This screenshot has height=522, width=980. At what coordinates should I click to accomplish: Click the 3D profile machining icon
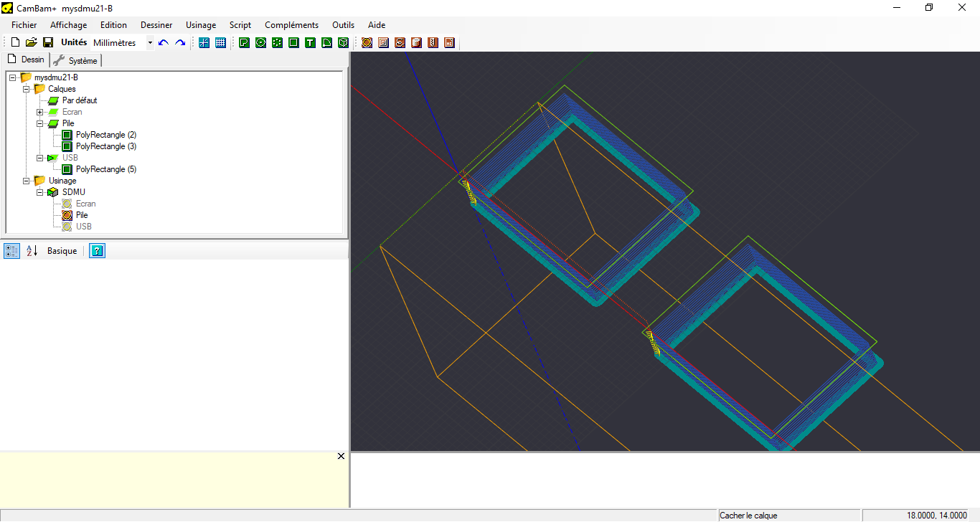(416, 43)
